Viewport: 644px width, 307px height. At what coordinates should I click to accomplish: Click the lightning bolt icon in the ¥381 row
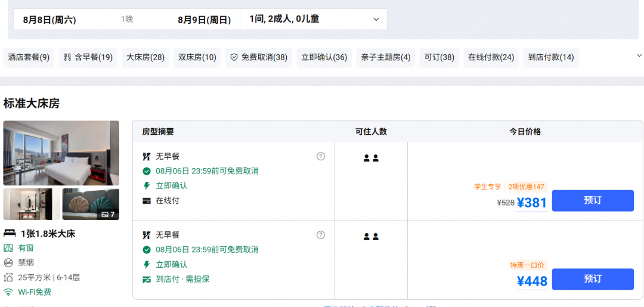tap(146, 186)
